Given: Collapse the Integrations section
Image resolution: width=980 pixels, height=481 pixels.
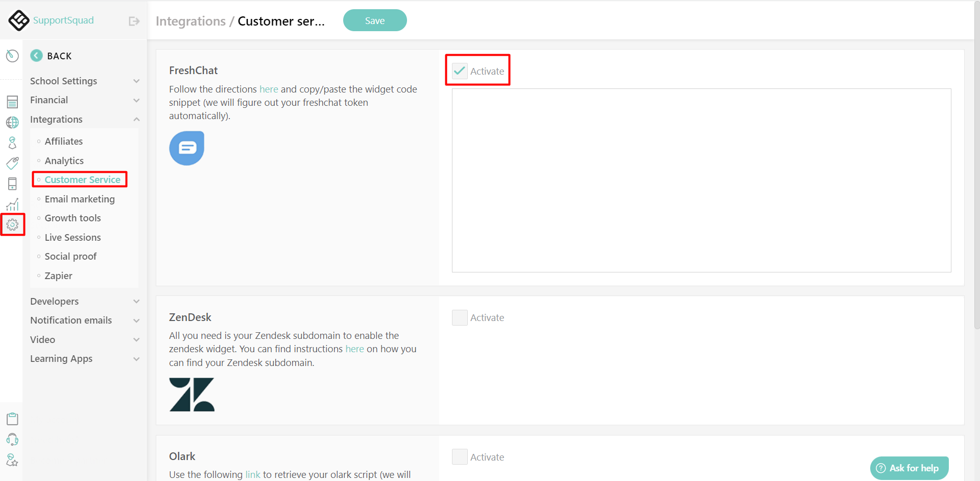Looking at the screenshot, I should click(136, 119).
